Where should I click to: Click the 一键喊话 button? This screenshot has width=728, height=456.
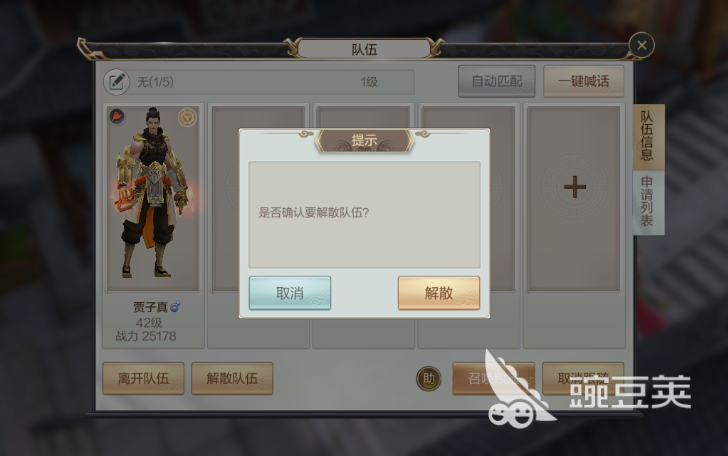coord(584,81)
